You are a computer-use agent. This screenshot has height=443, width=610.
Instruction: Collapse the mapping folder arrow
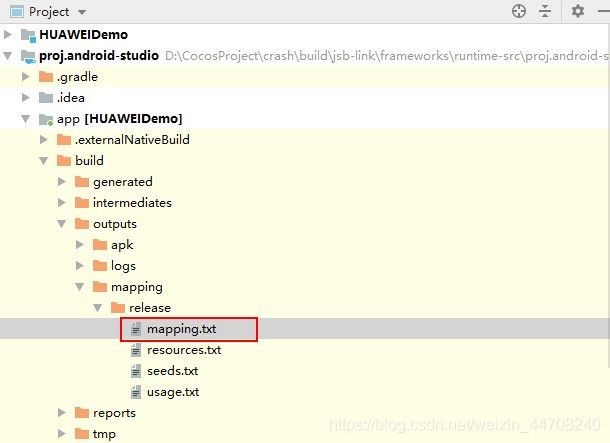(80, 287)
